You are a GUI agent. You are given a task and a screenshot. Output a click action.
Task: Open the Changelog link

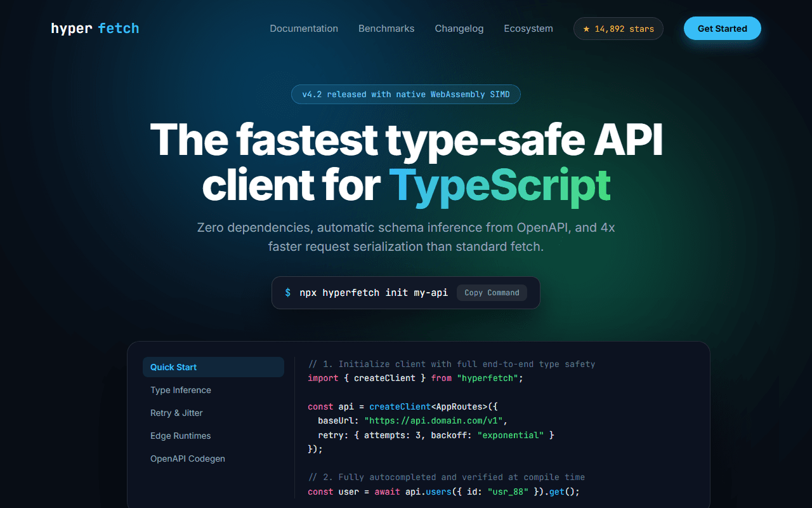pyautogui.click(x=459, y=29)
